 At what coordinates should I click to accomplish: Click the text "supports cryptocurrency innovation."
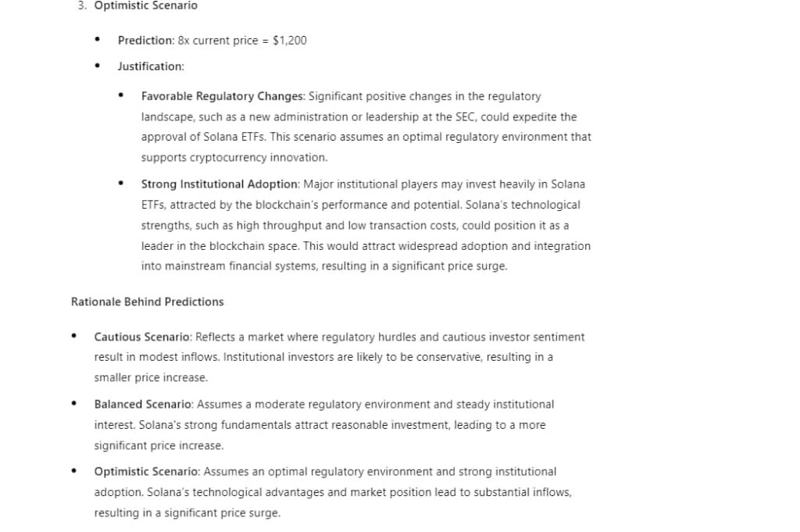[x=234, y=158]
